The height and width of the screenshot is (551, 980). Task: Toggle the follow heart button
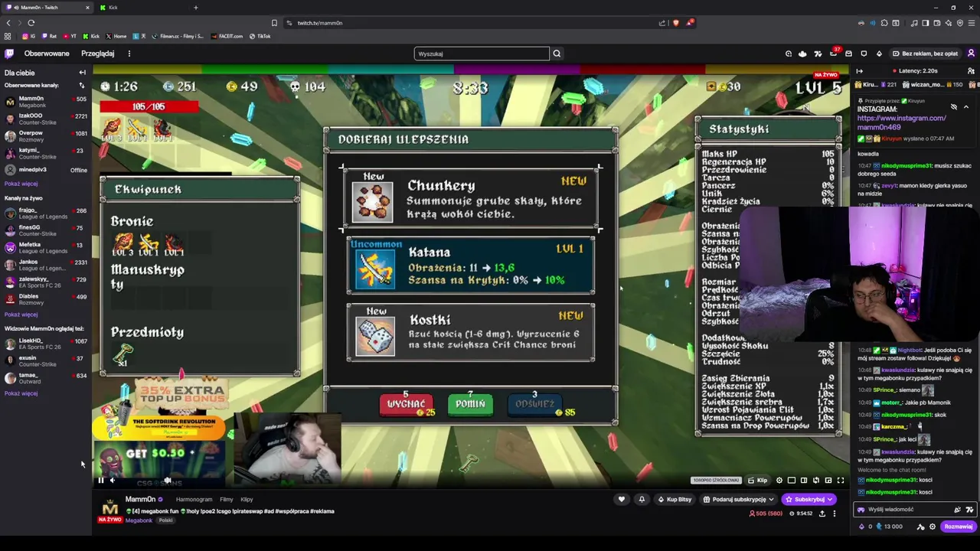coord(622,500)
